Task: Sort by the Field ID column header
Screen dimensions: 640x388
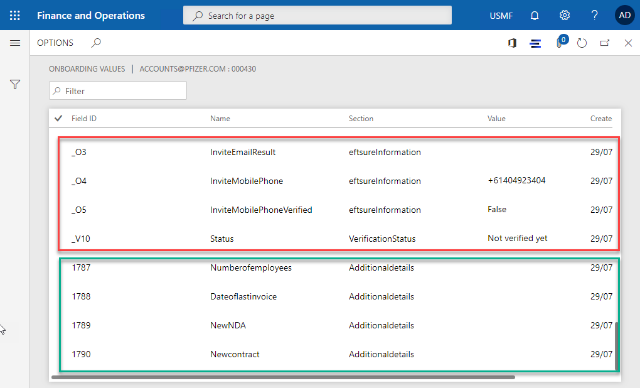Action: pos(84,118)
